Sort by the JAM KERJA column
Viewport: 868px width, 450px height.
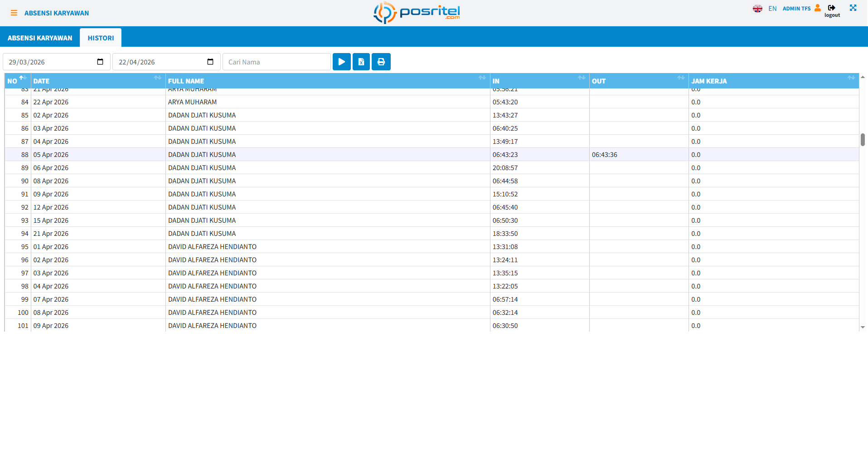pyautogui.click(x=773, y=81)
